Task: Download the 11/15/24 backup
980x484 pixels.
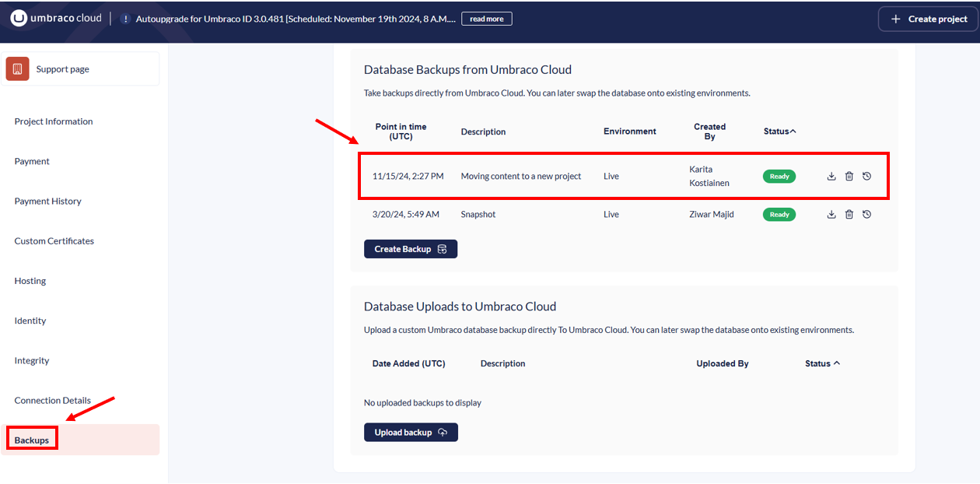Action: coord(831,177)
